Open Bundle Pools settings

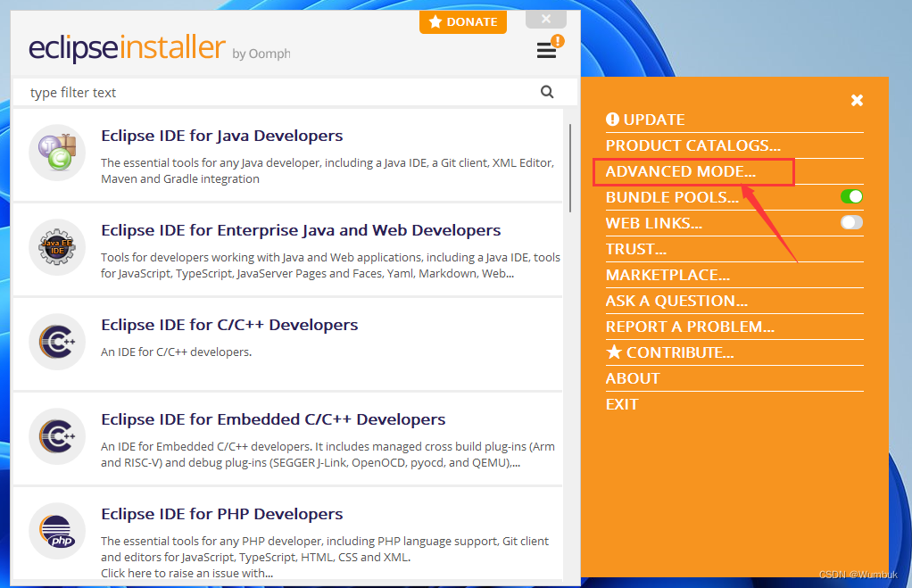click(x=672, y=197)
